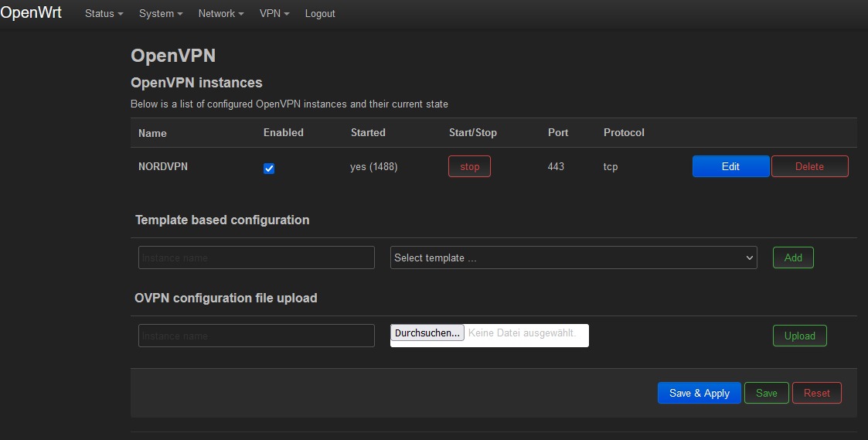Reset the unsaved changes
This screenshot has height=440, width=868.
click(816, 393)
